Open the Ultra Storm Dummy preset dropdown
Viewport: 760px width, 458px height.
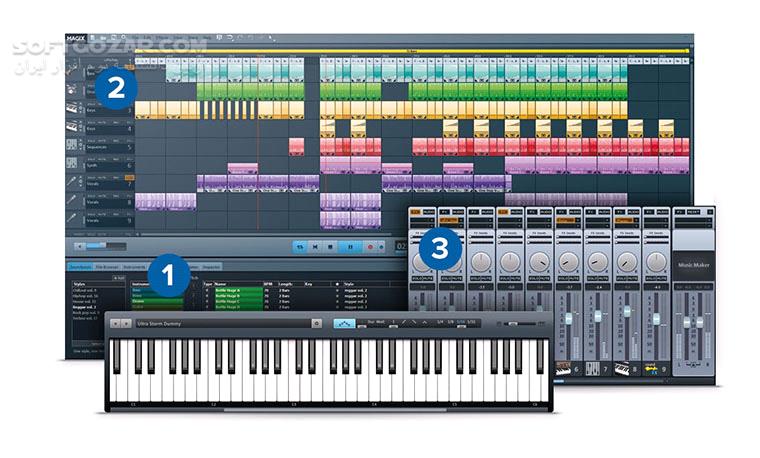[222, 323]
